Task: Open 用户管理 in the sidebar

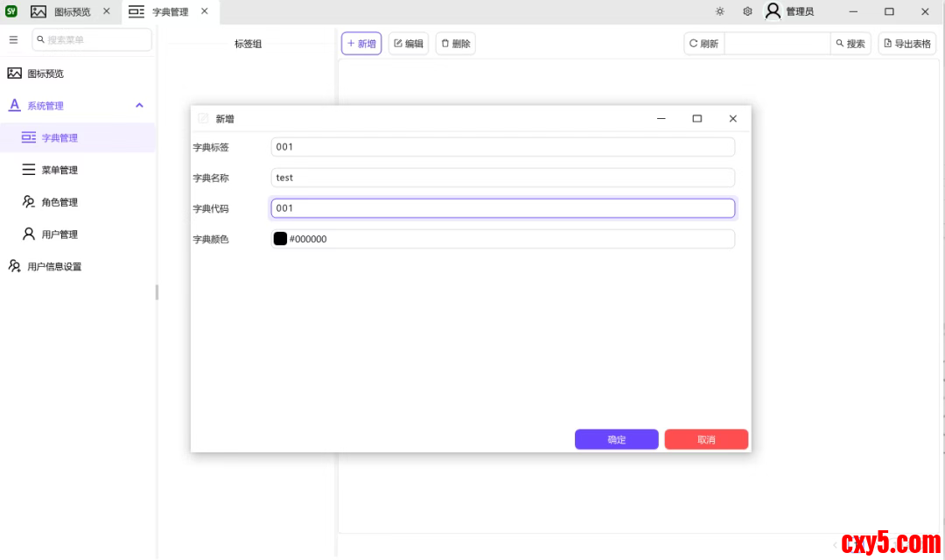Action: 59,234
